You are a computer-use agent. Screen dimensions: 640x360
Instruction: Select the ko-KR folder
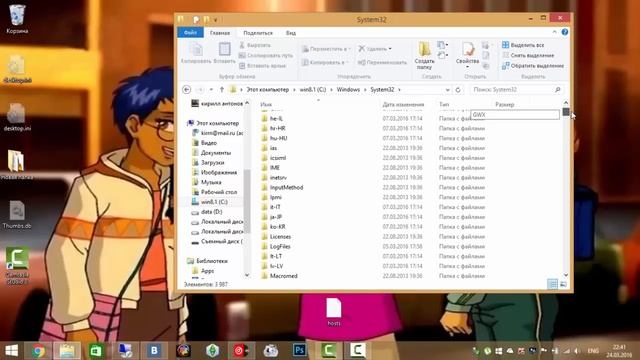278,227
